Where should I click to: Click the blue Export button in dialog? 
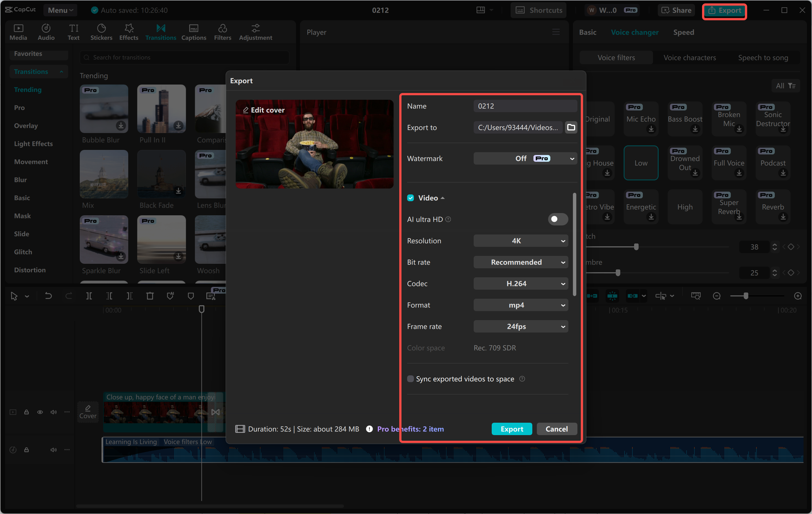[511, 429]
